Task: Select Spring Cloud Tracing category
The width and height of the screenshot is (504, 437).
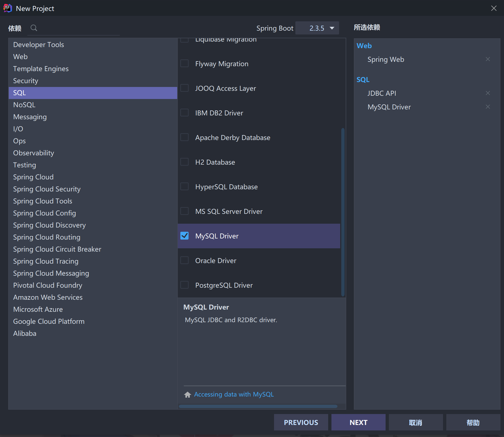Action: [x=93, y=261]
